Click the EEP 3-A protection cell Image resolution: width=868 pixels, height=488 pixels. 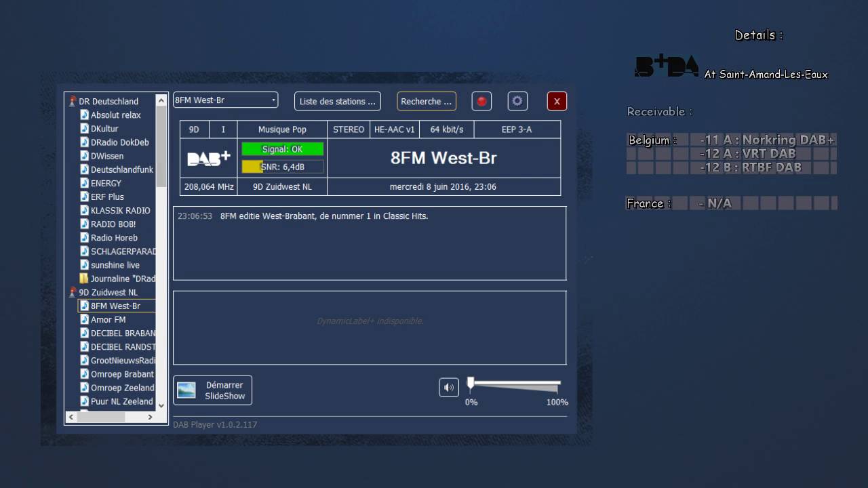click(517, 129)
